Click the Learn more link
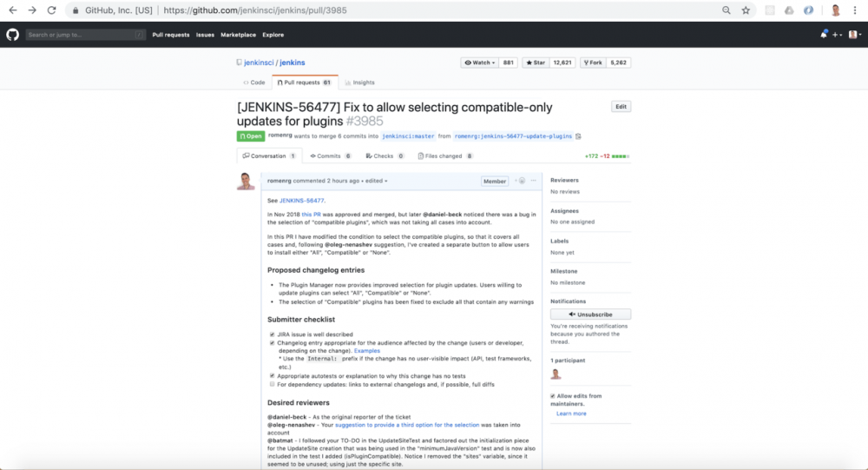The image size is (868, 470). 571,414
